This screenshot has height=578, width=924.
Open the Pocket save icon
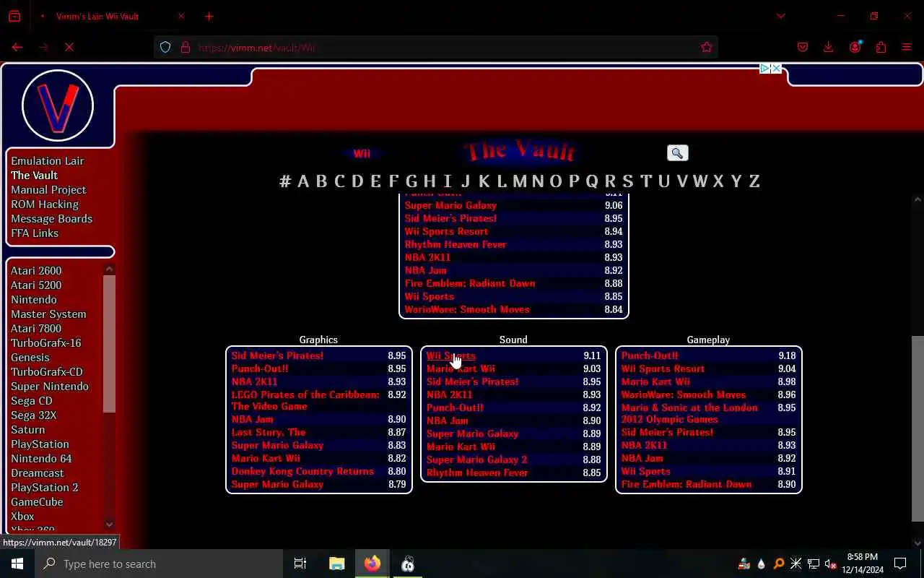pyautogui.click(x=803, y=47)
